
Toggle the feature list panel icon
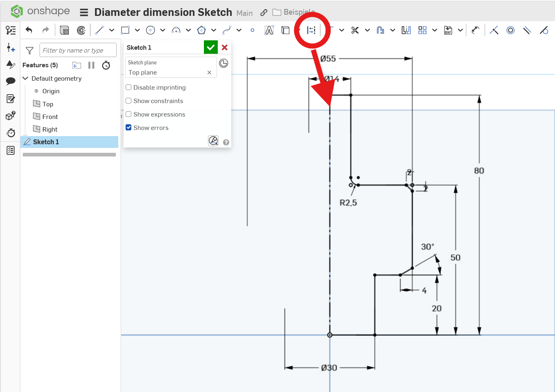click(11, 30)
